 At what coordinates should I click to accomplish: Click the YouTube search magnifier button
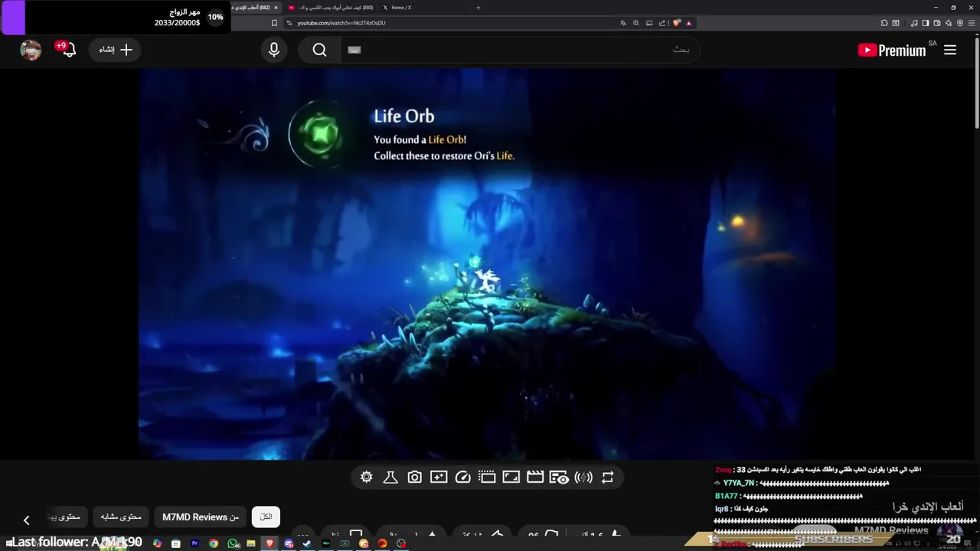coord(320,50)
